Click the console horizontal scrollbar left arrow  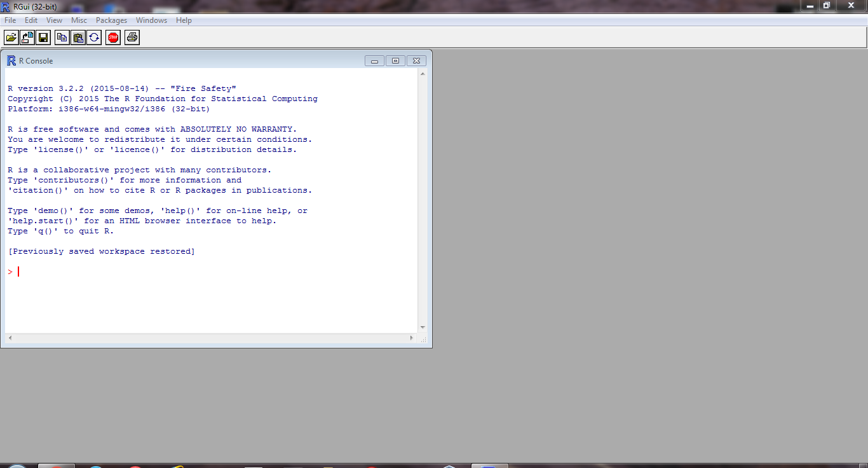coord(10,338)
